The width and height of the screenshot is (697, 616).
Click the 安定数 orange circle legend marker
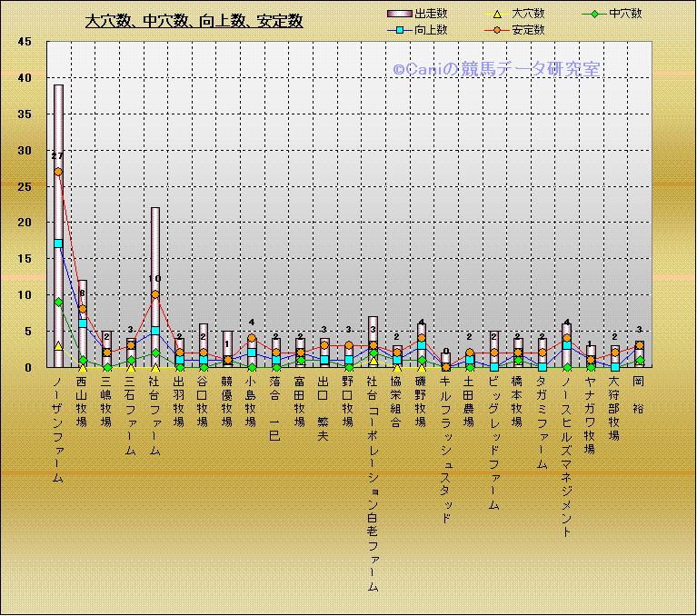(495, 30)
